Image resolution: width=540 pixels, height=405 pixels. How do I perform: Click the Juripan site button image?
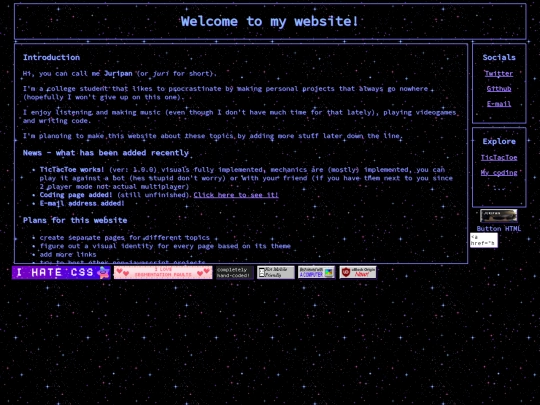tap(499, 216)
